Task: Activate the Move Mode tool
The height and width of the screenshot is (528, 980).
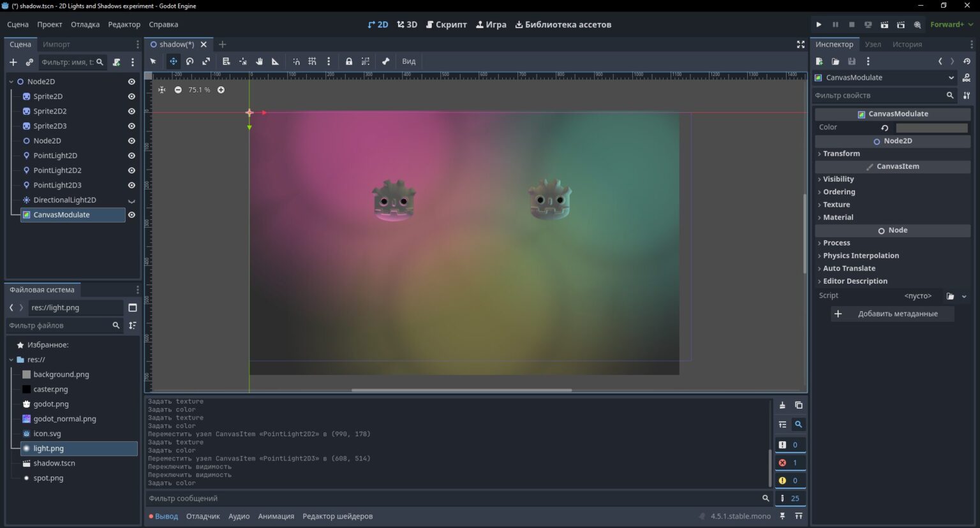Action: point(173,61)
